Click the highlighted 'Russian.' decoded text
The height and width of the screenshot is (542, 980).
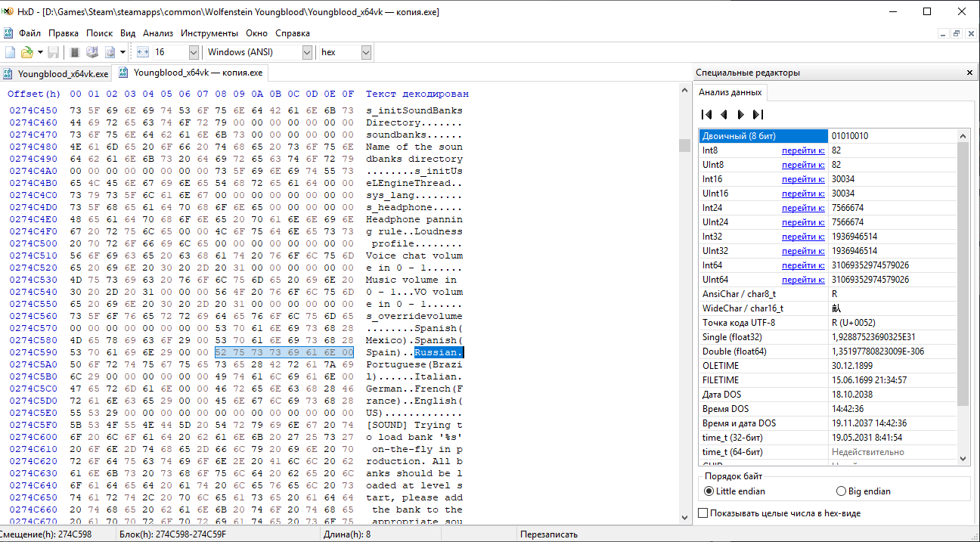439,352
